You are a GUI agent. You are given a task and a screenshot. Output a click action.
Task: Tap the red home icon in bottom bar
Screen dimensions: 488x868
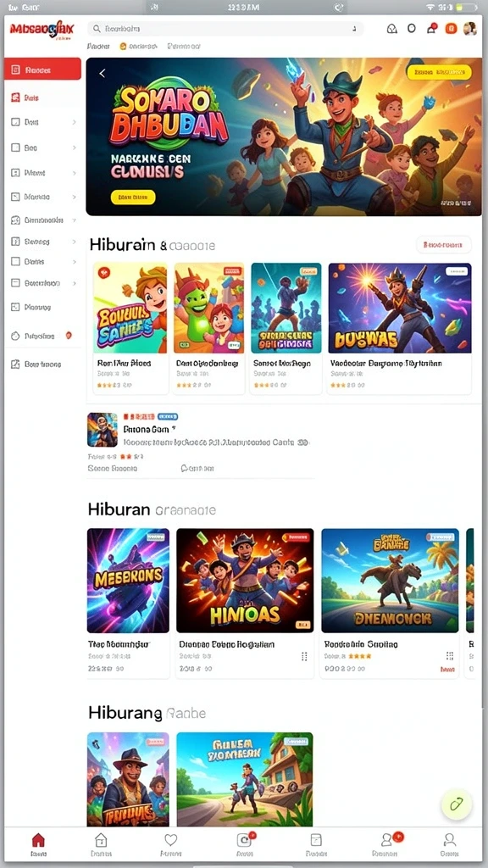(38, 840)
